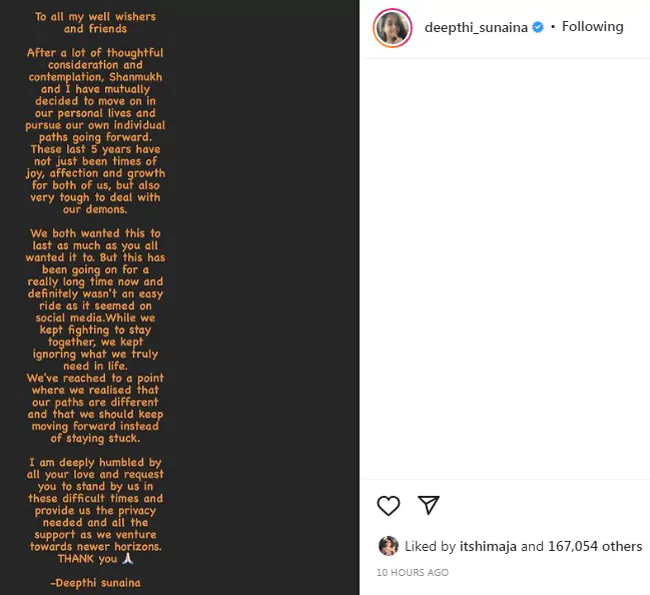Click the 10 HOURS AGO timestamp
The image size is (650, 595).
click(x=412, y=573)
